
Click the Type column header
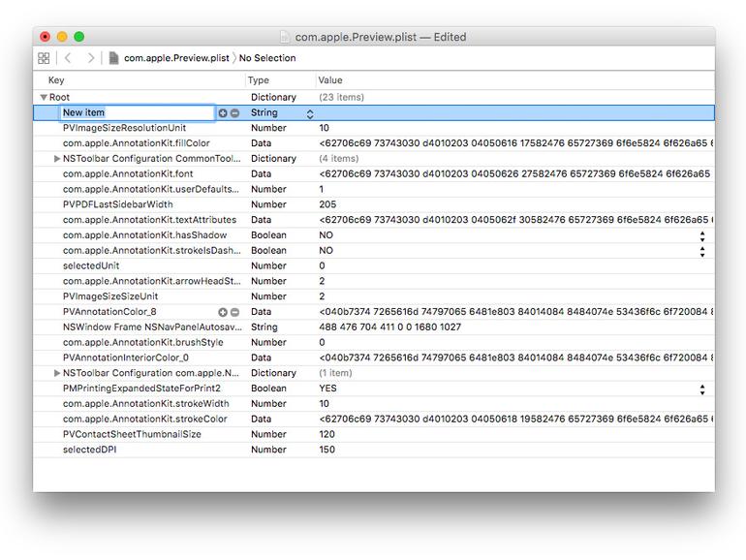(259, 80)
